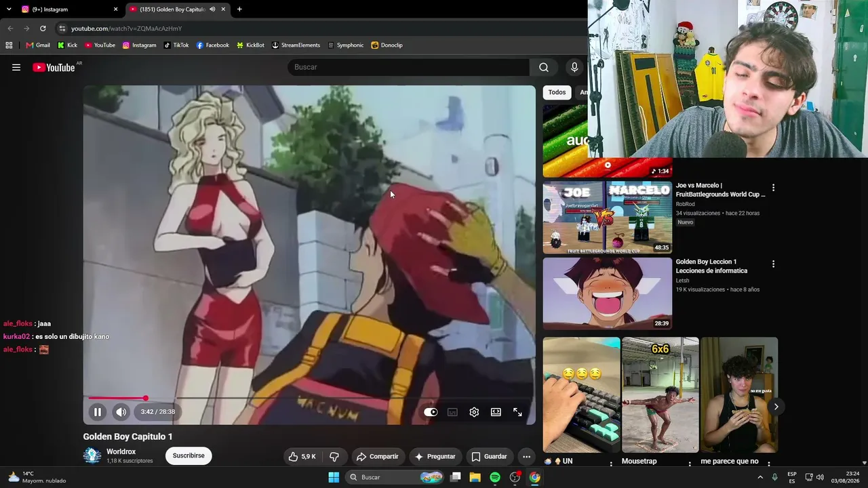868x488 pixels.
Task: Open the Windows Start menu
Action: (334, 477)
